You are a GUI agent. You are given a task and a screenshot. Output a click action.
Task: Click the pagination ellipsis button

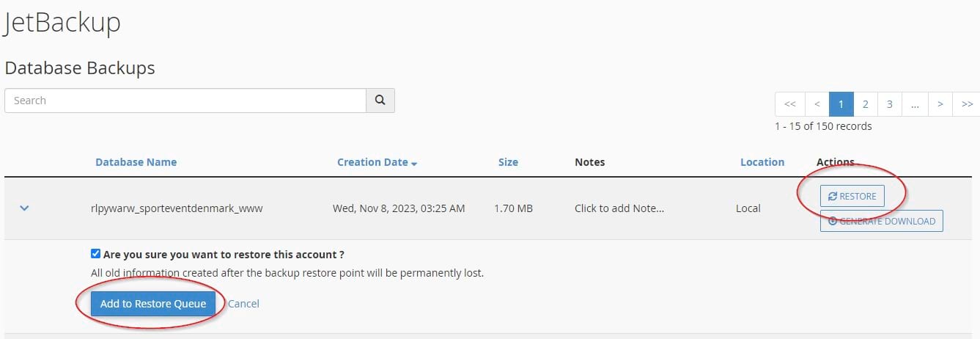click(x=915, y=104)
